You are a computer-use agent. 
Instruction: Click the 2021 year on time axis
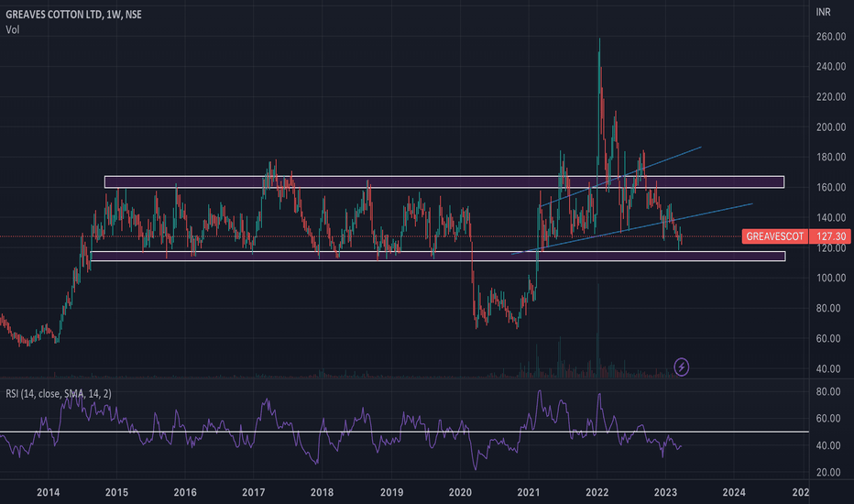(529, 493)
